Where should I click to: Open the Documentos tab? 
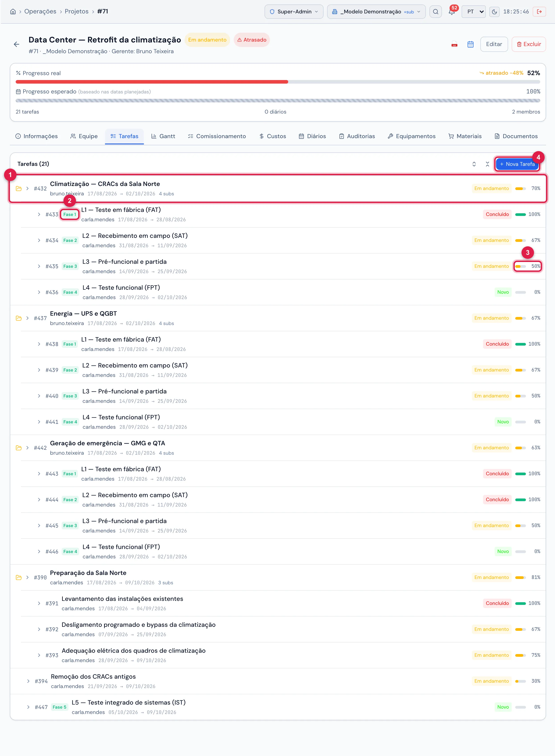tap(516, 136)
